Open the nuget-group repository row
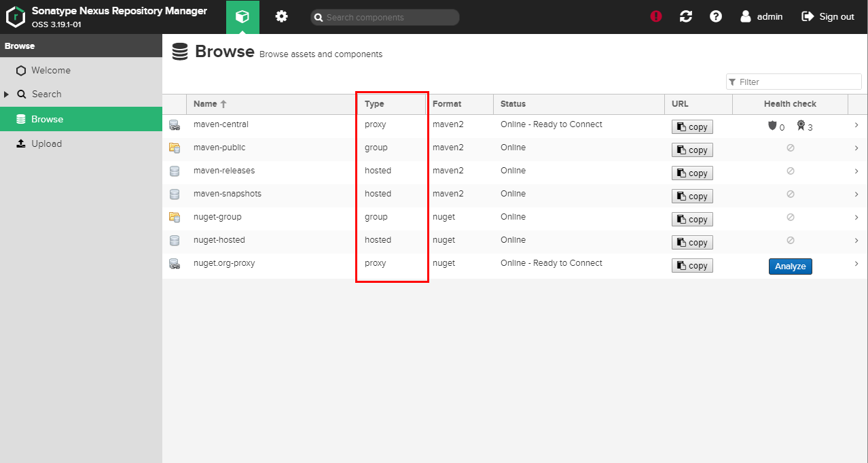Screen dimensions: 868x463 pyautogui.click(x=515, y=218)
